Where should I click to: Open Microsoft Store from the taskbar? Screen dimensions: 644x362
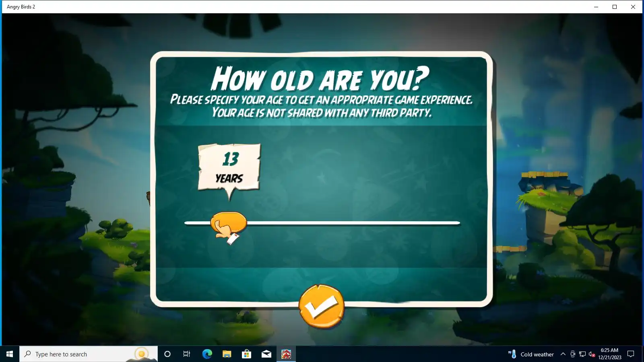point(246,354)
